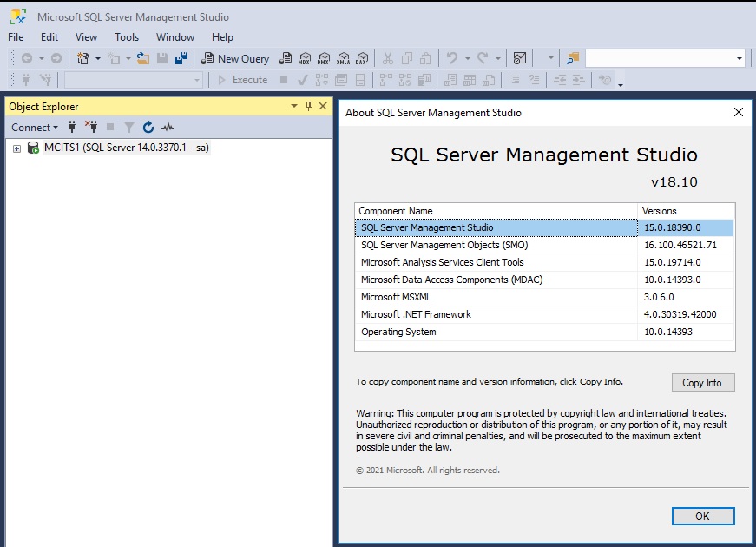This screenshot has width=756, height=547.
Task: Open the Tools menu
Action: pyautogui.click(x=127, y=37)
